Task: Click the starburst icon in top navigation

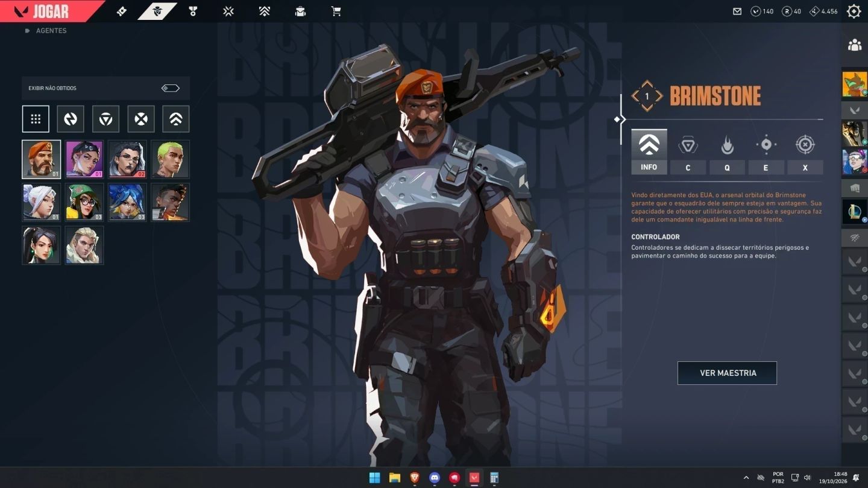Action: 228,11
